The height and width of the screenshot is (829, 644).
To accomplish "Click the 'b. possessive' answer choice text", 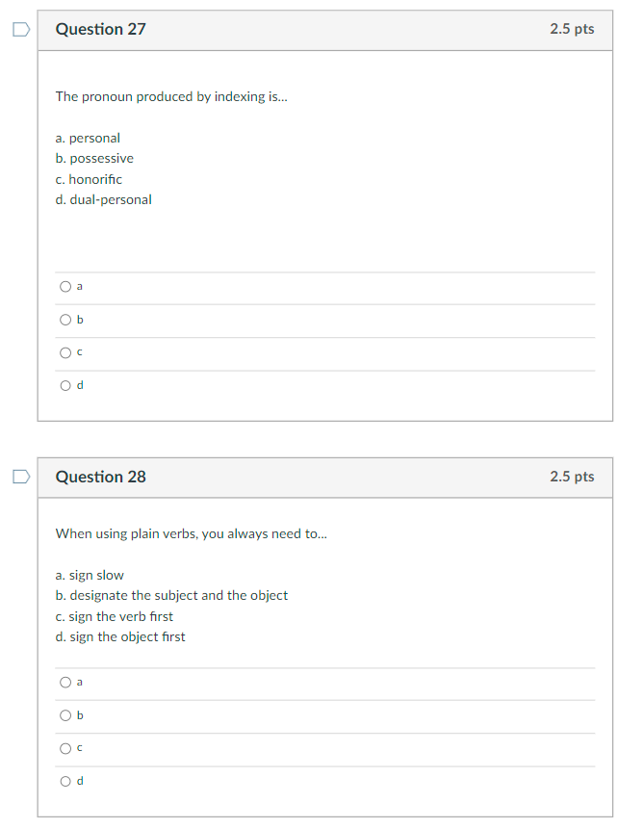I will tap(94, 159).
